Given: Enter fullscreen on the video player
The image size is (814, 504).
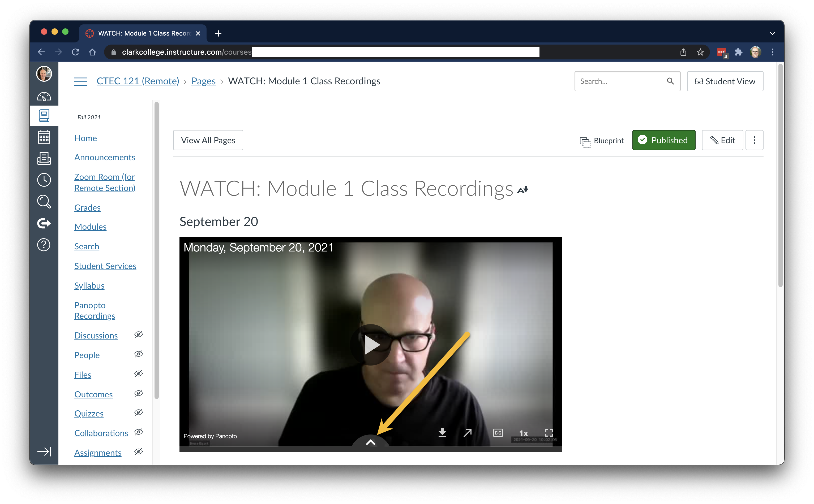Looking at the screenshot, I should (x=549, y=433).
